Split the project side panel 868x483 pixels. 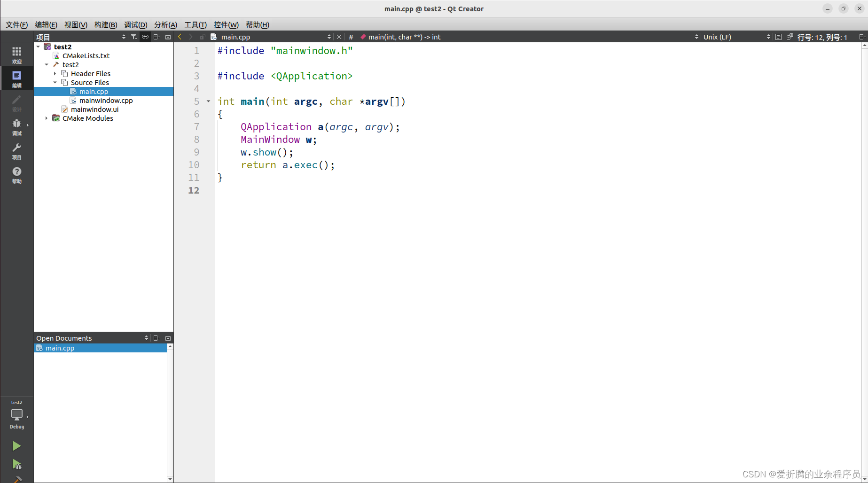tap(157, 37)
